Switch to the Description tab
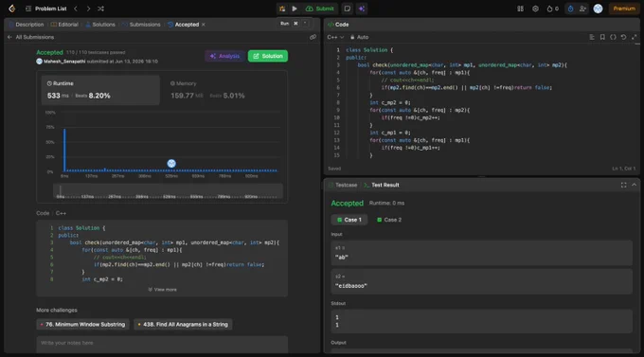This screenshot has width=644, height=357. tap(27, 25)
